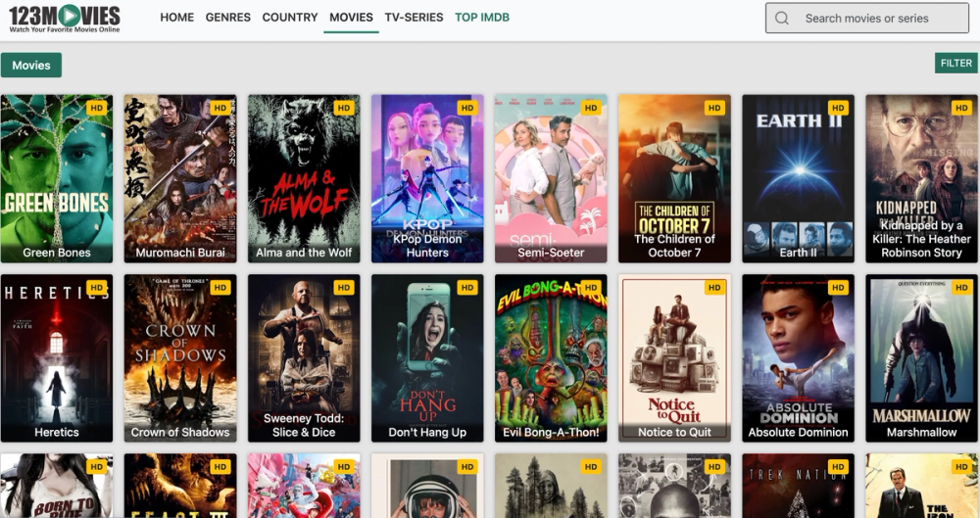This screenshot has height=518, width=980.
Task: Focus the Search movies or series field
Action: pyautogui.click(x=867, y=19)
